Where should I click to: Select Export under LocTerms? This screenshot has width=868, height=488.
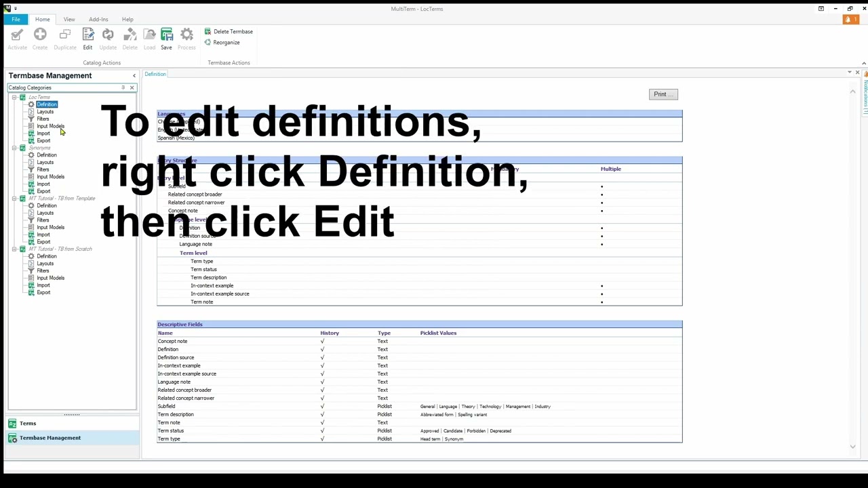[43, 141]
